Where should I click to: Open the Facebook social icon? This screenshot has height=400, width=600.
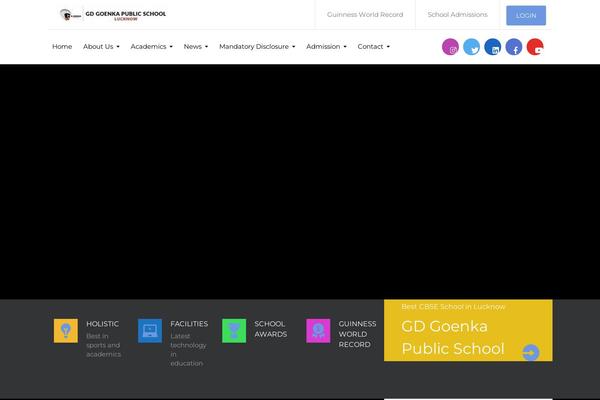(x=514, y=47)
